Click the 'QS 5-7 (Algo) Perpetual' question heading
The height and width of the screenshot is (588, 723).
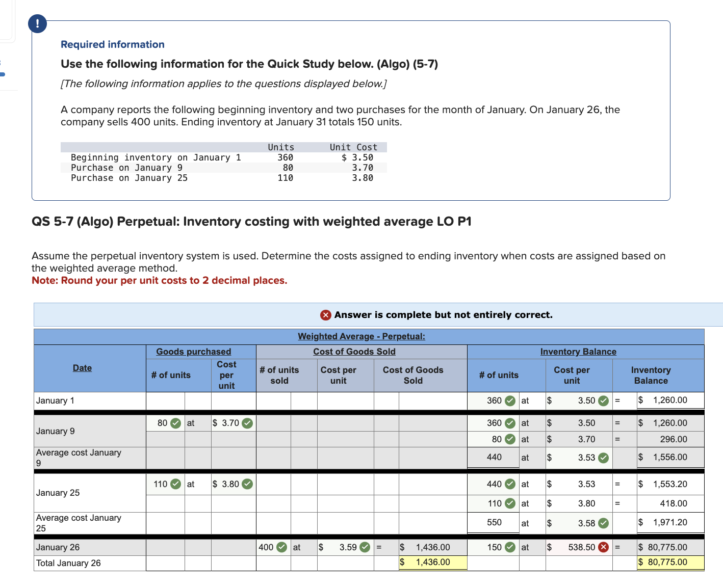tap(251, 222)
